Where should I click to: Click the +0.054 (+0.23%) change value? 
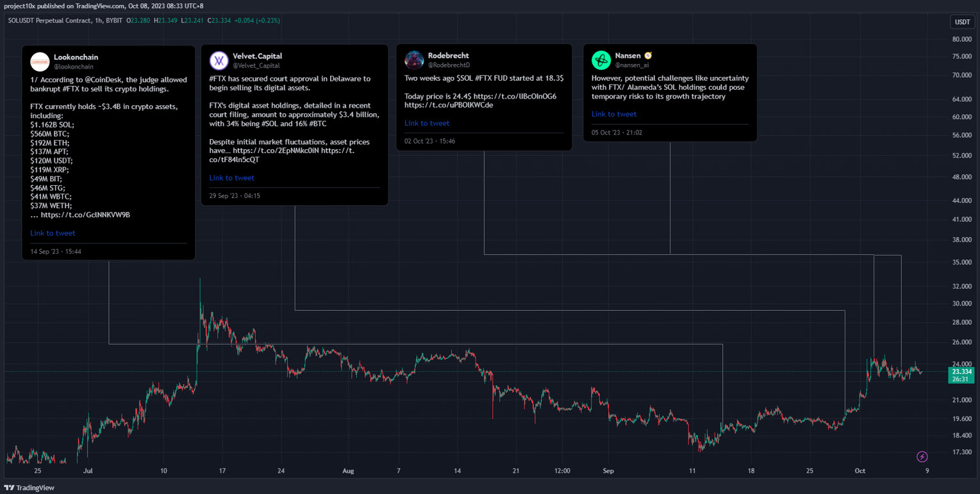tap(257, 21)
